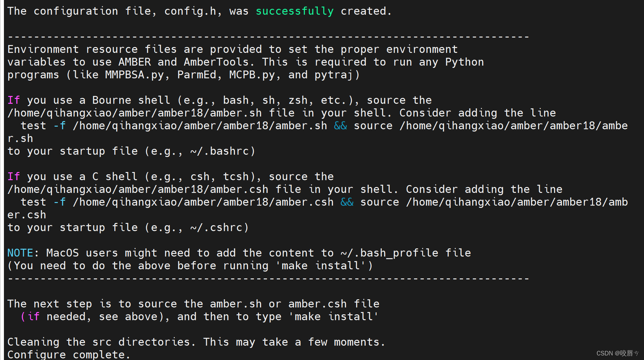The height and width of the screenshot is (360, 644).
Task: Click the blue '&&' after amber.csh
Action: [x=347, y=202]
